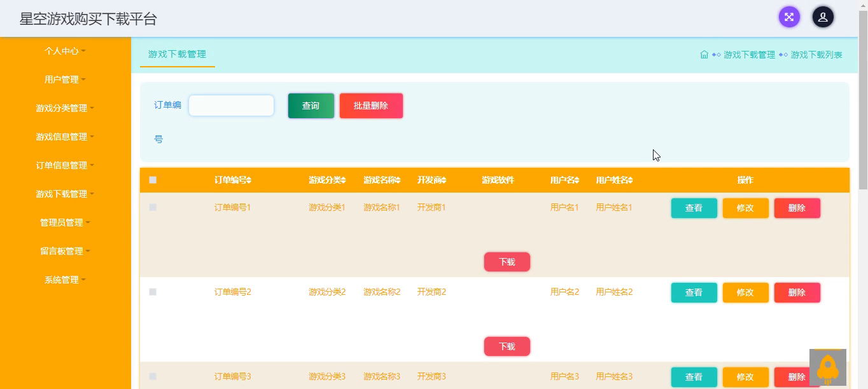The image size is (868, 389).
Task: Click the purple fullscreen toggle icon
Action: (789, 17)
